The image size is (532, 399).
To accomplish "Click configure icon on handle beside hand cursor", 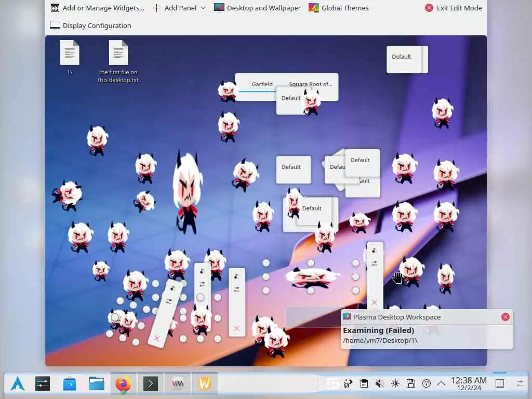I will pyautogui.click(x=374, y=263).
